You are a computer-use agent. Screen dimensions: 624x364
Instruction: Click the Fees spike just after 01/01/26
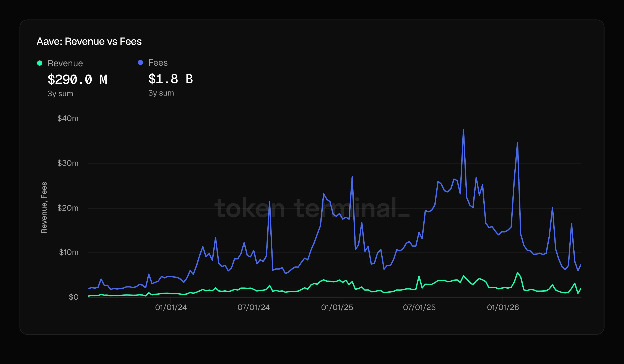pyautogui.click(x=517, y=143)
